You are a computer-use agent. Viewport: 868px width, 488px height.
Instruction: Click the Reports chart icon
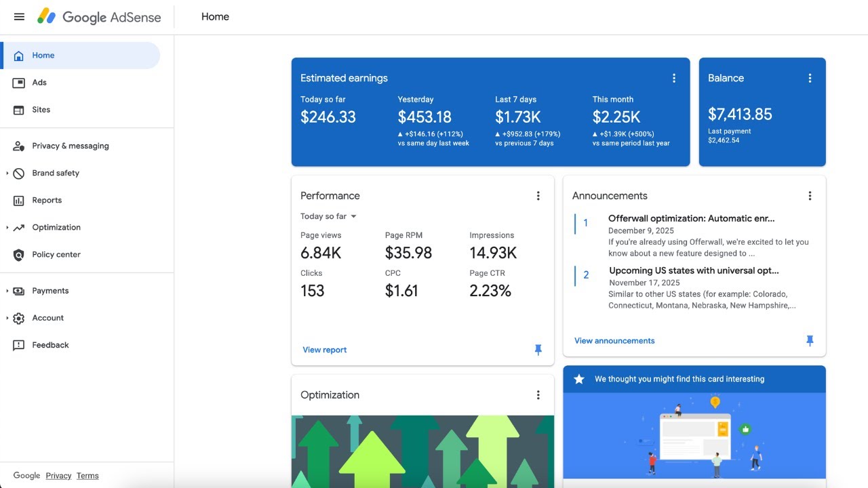[19, 201]
